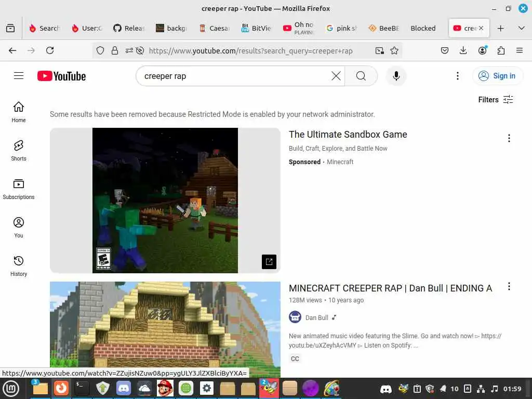Click the CC closed captions badge
The image size is (532, 399).
point(295,358)
